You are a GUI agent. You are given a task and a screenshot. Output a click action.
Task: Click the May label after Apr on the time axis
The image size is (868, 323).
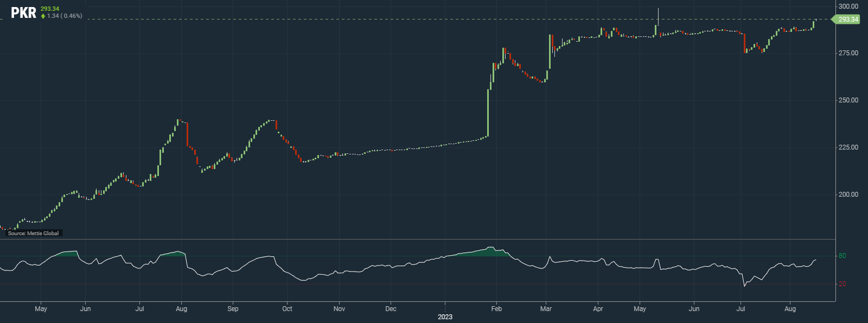click(640, 309)
